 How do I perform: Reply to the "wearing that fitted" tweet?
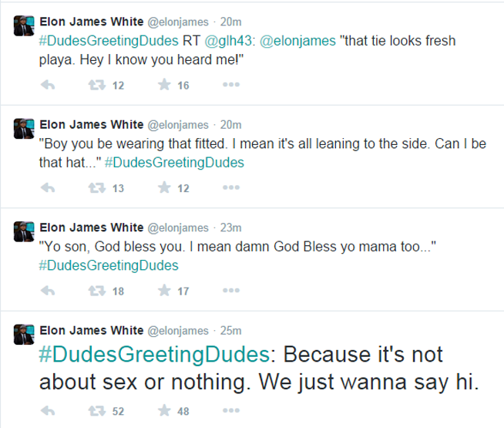[x=47, y=188]
